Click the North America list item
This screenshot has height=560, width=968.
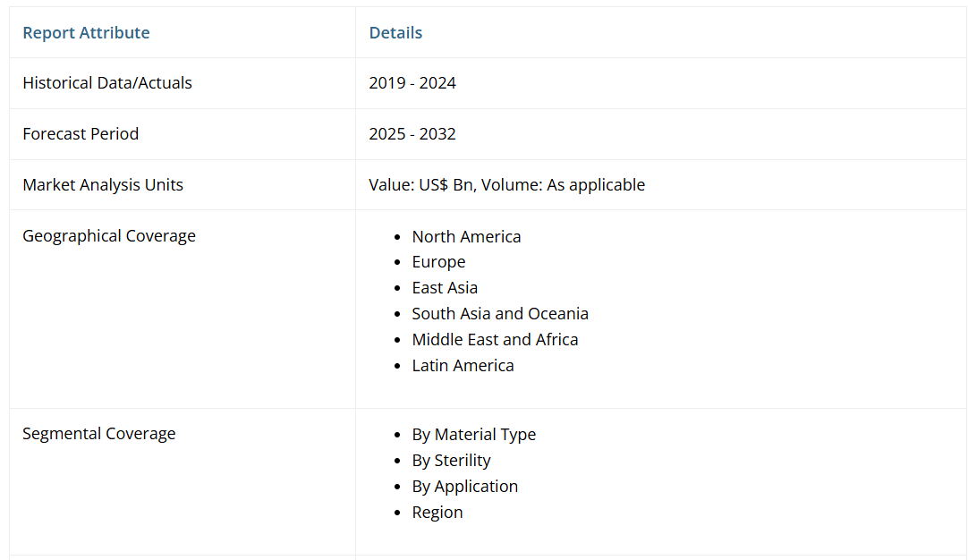click(466, 237)
